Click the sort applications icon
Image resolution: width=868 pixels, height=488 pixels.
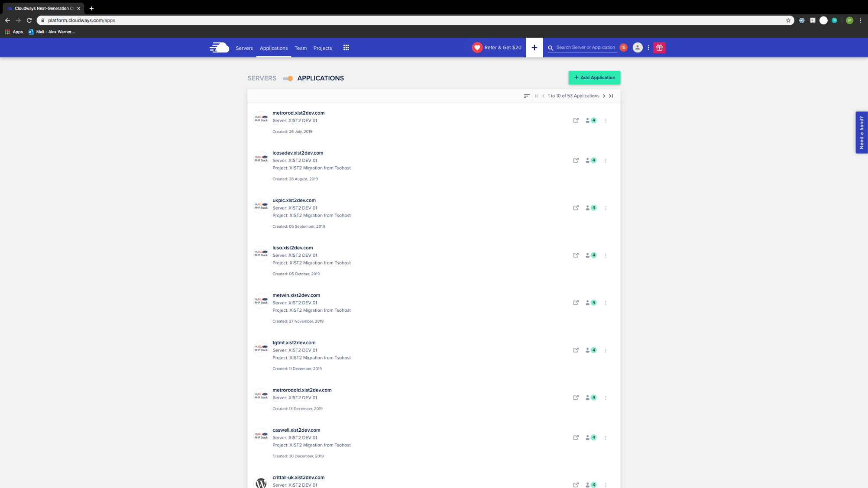[x=527, y=96]
